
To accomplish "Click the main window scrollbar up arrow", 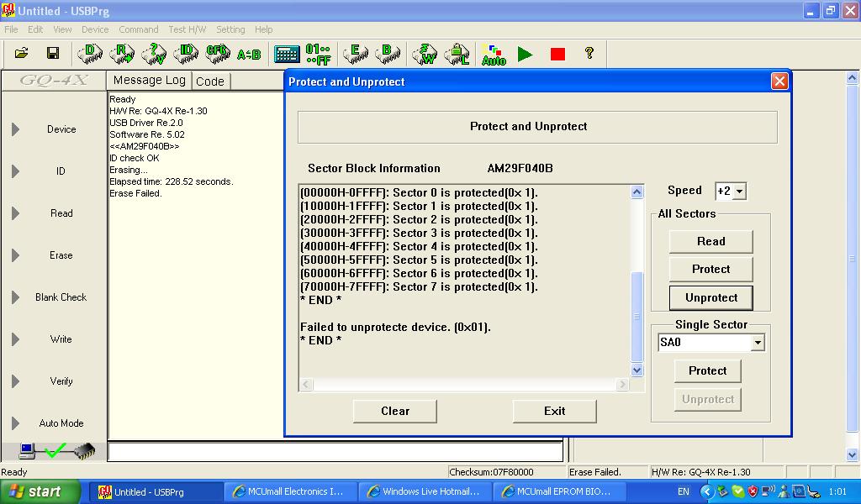I will 853,78.
